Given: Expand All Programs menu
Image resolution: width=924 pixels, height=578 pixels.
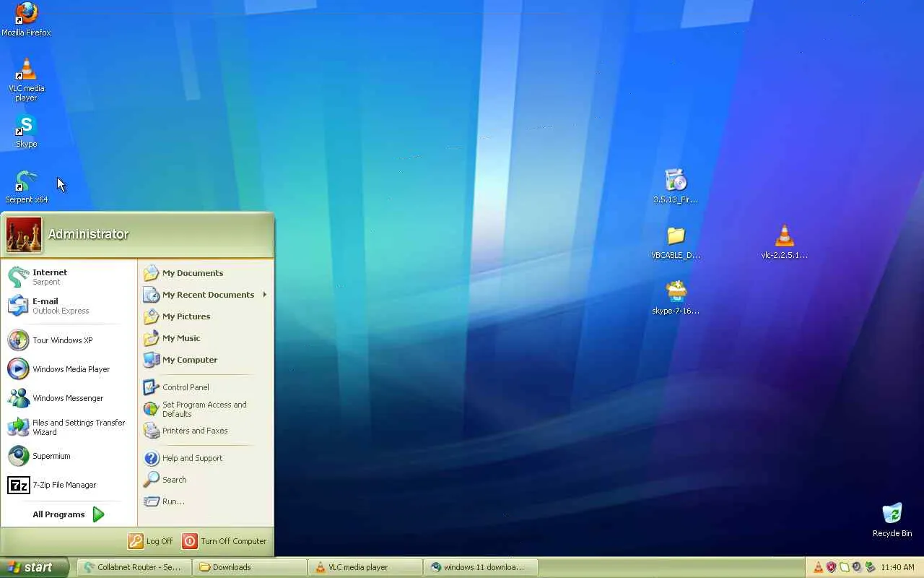Looking at the screenshot, I should (69, 514).
